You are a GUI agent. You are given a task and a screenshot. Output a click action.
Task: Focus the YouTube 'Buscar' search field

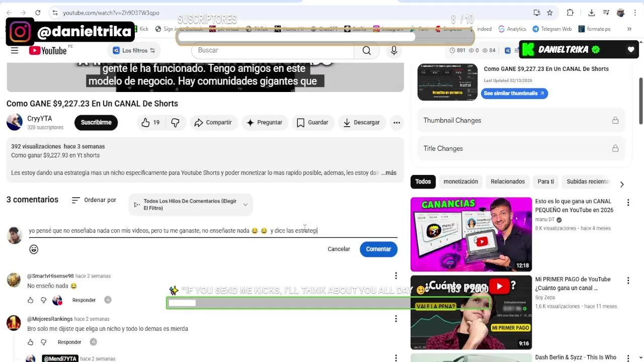click(273, 50)
